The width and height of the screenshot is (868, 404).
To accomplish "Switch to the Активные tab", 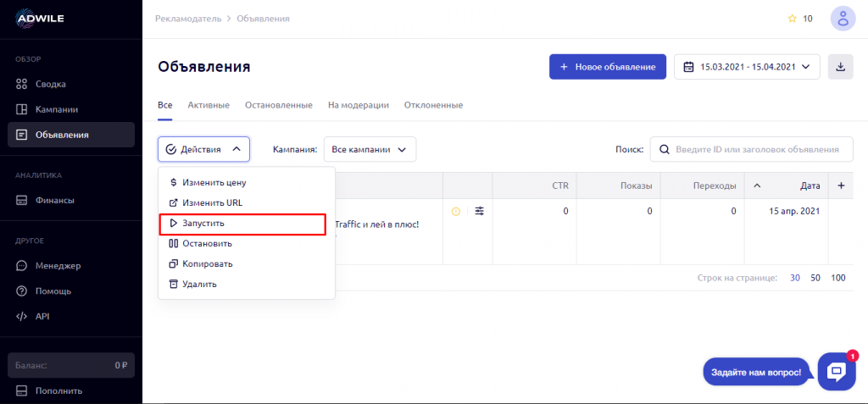I will coord(209,105).
